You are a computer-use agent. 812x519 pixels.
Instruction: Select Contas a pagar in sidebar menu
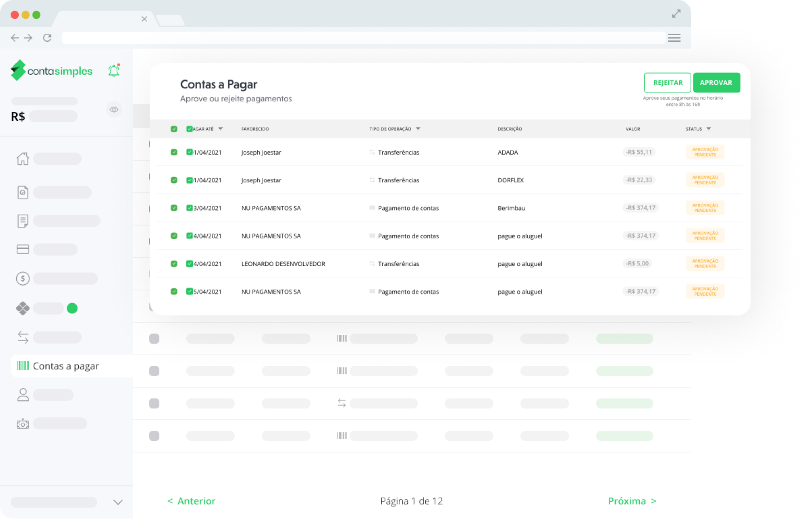pos(66,366)
